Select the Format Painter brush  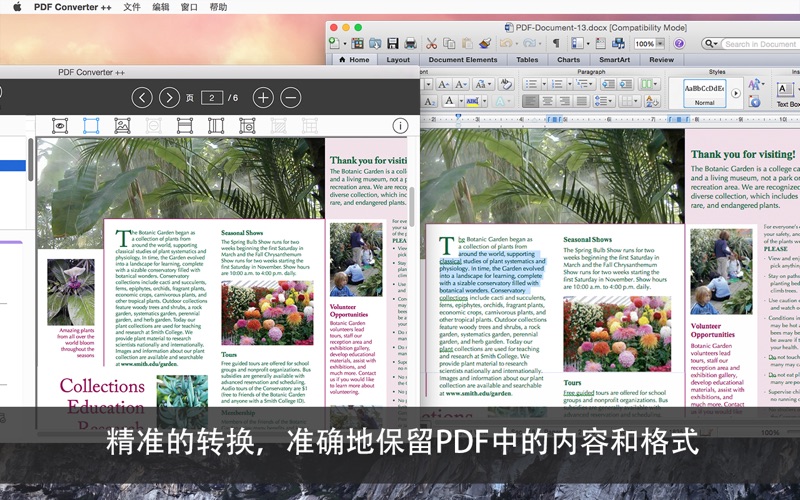[485, 43]
